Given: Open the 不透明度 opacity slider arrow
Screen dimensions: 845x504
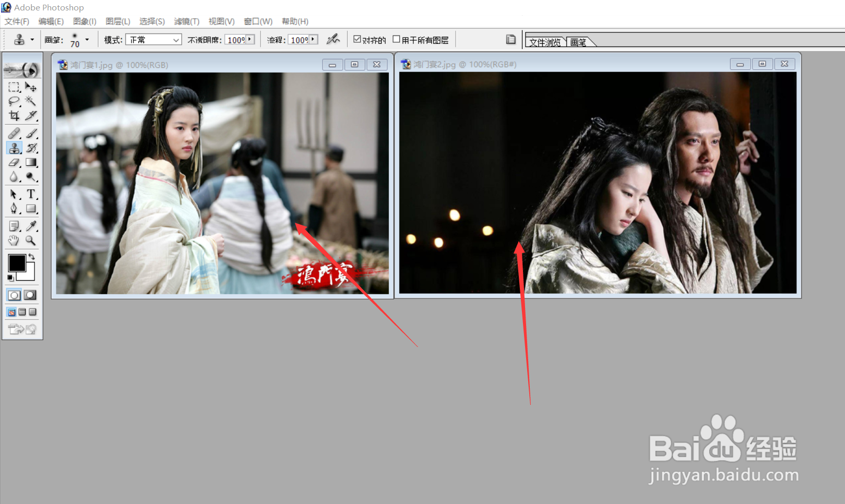Looking at the screenshot, I should pos(250,39).
